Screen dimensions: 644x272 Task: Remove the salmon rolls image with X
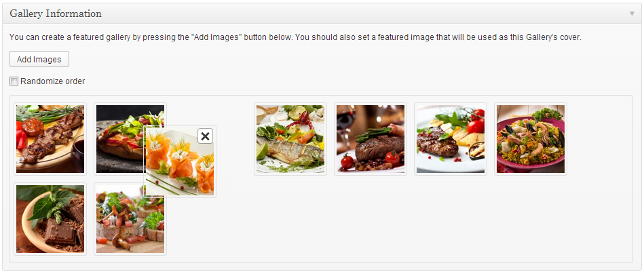pyautogui.click(x=206, y=136)
